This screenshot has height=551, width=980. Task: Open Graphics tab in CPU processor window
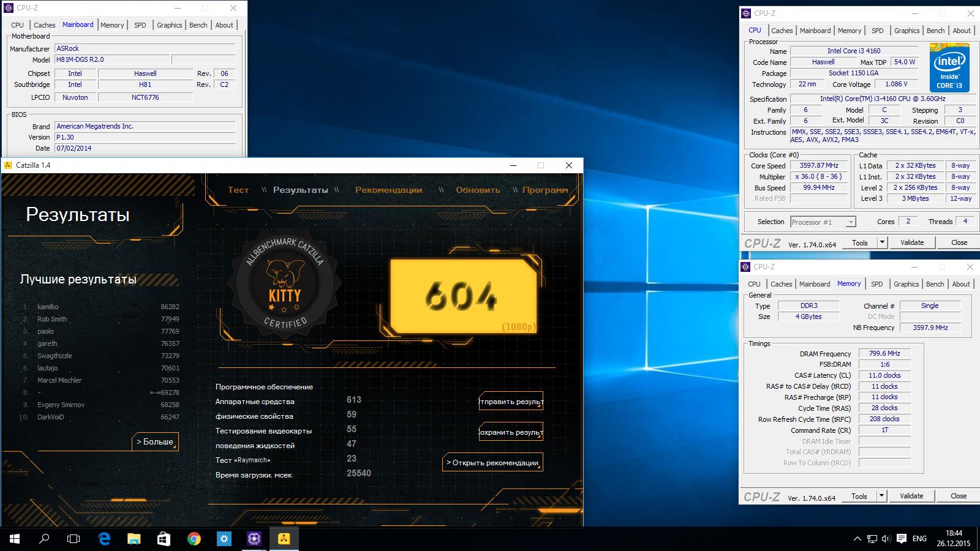(907, 31)
